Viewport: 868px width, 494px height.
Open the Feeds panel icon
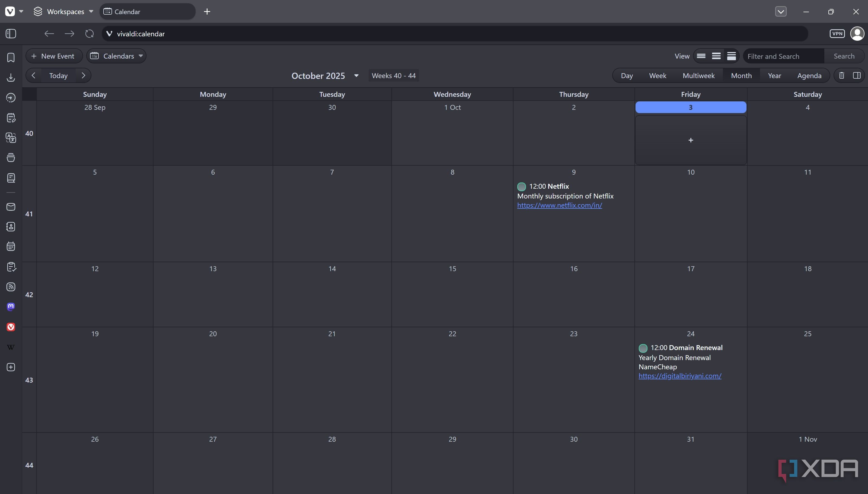coord(11,287)
